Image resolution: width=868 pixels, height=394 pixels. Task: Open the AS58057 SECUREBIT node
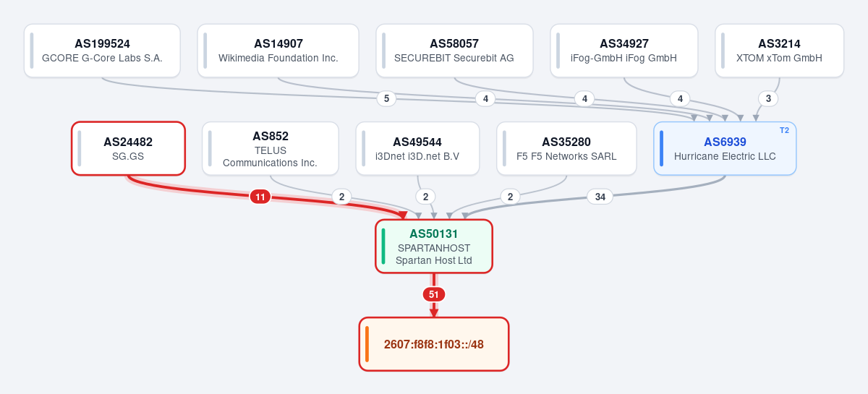[x=454, y=51]
